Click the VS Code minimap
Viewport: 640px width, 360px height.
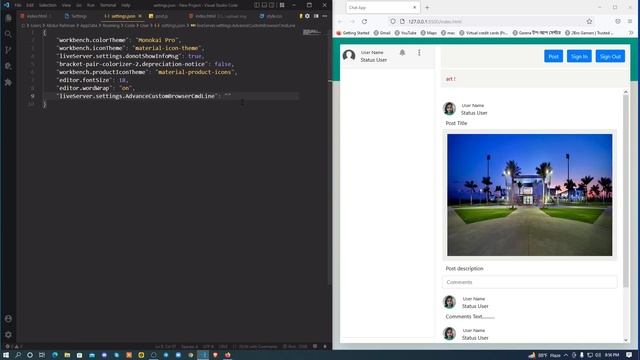pos(313,32)
